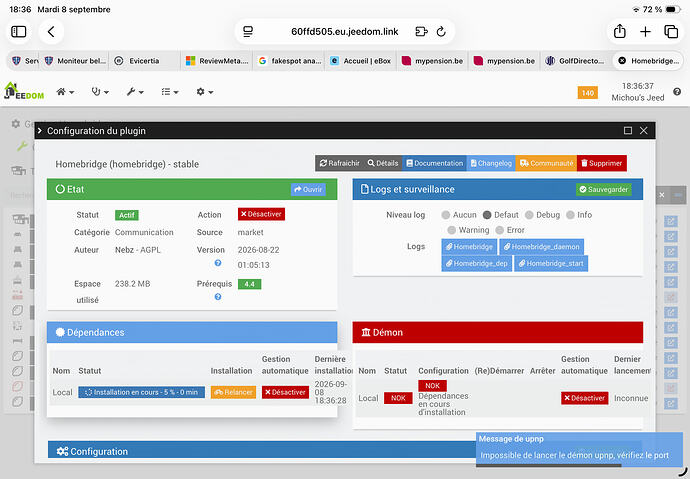Open the Homebridge log
The image size is (690, 479).
pos(469,247)
